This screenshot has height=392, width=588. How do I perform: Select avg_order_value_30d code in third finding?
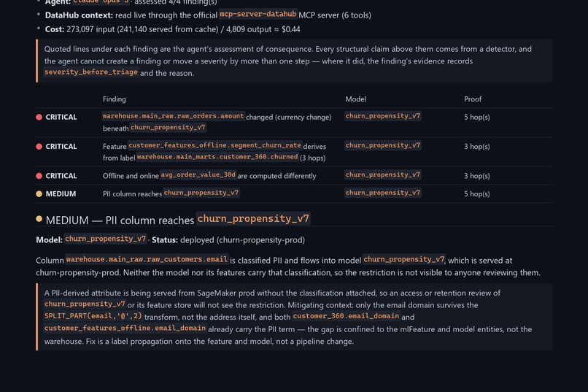tap(198, 174)
